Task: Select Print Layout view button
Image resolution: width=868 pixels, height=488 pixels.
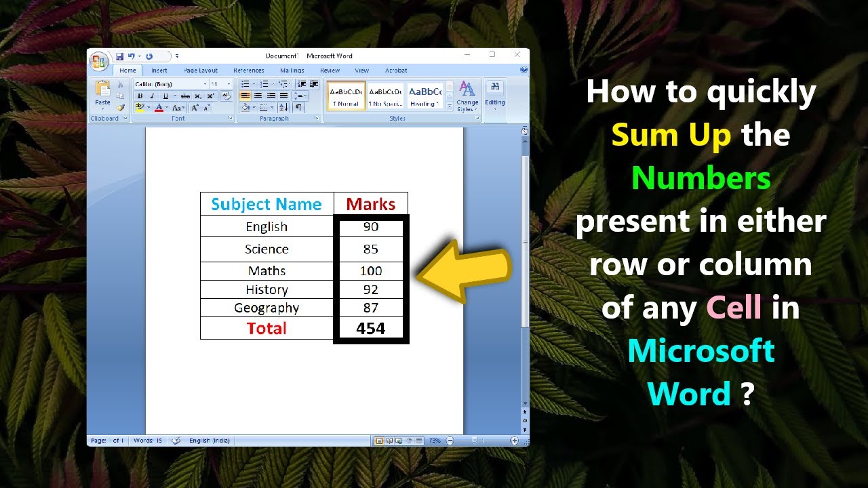Action: 379,441
